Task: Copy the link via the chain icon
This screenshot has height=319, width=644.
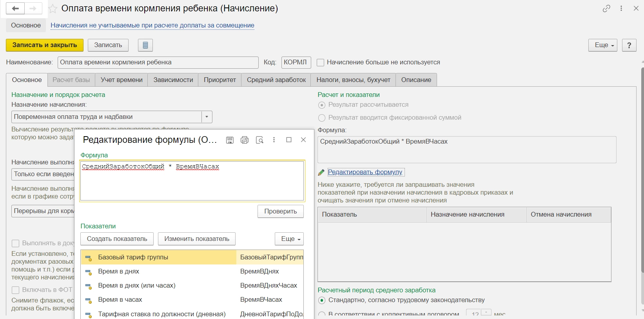Action: point(606,8)
